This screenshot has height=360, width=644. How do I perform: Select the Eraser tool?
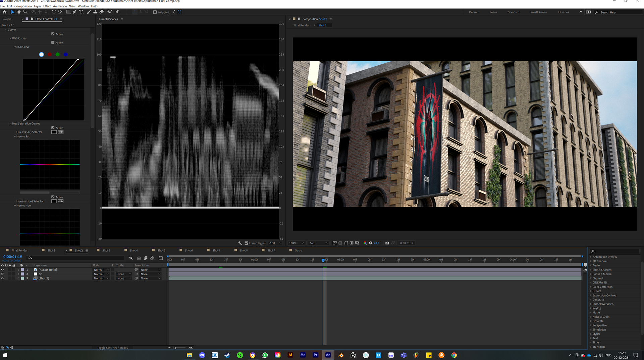pyautogui.click(x=102, y=12)
